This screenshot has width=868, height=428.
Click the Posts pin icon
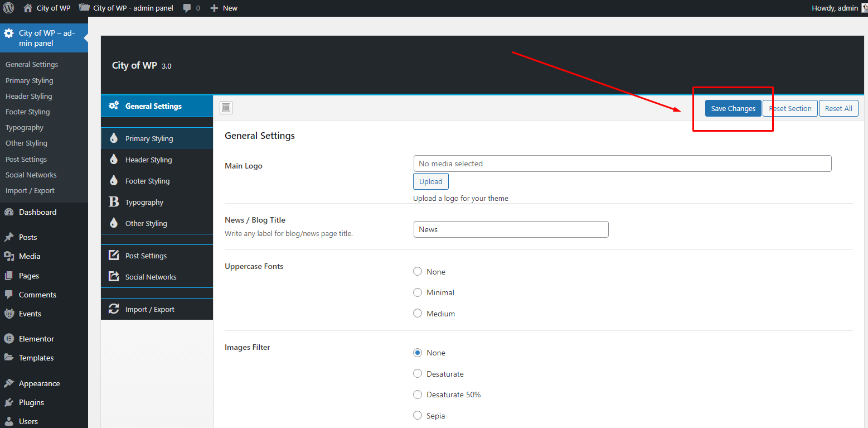click(x=8, y=237)
